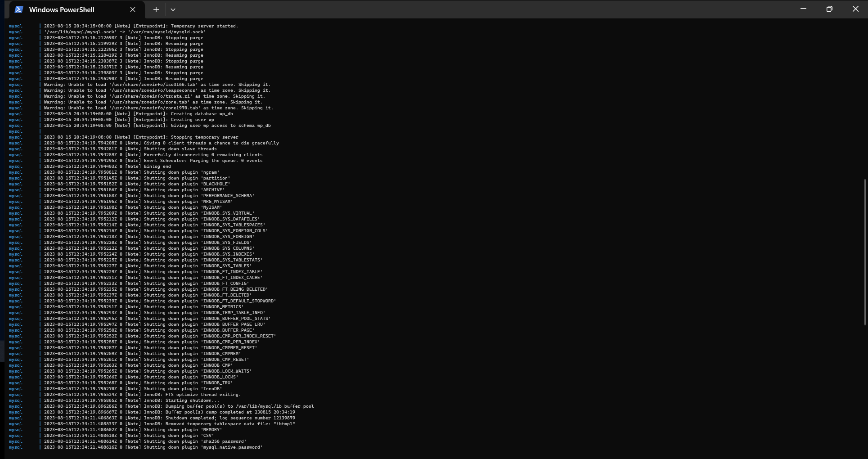Viewport: 868px width, 459px height.
Task: Click 'Buffer pool(s) dump completed' line
Action: point(169,412)
